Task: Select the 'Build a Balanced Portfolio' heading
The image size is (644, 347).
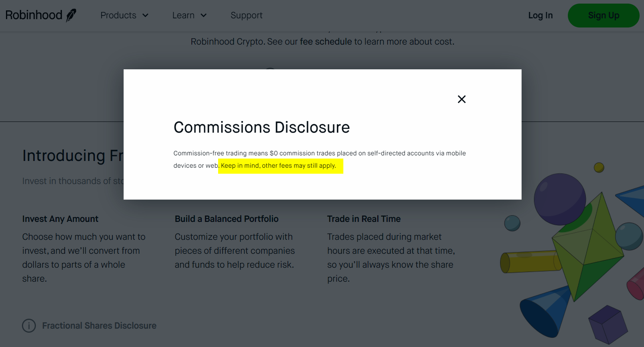Action: [226, 219]
